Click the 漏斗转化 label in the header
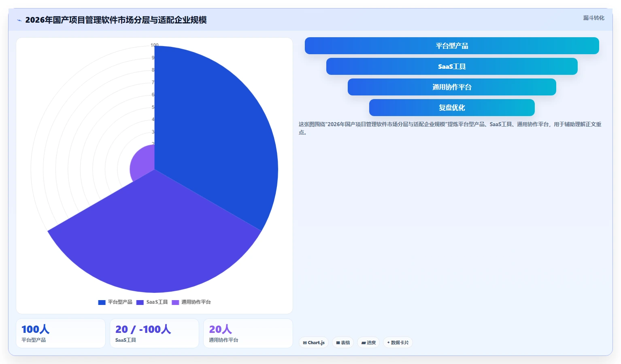 point(593,18)
